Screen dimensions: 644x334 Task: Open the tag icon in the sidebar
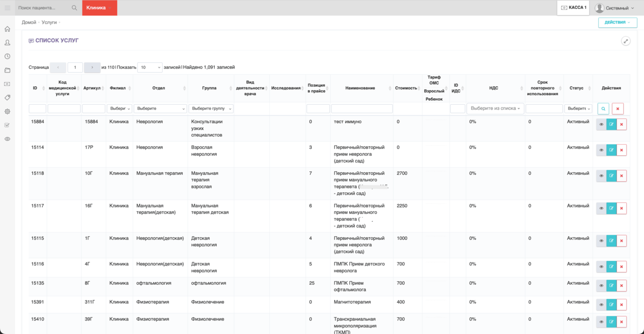7,97
